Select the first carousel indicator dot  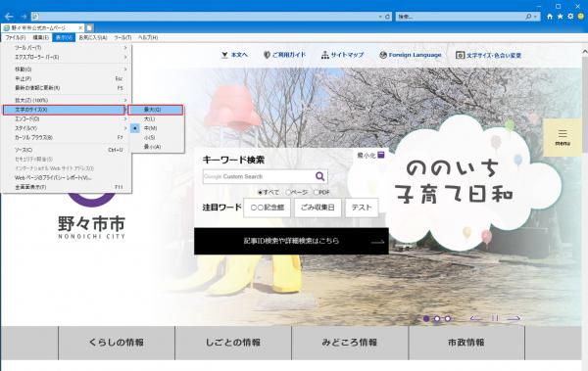pos(426,319)
